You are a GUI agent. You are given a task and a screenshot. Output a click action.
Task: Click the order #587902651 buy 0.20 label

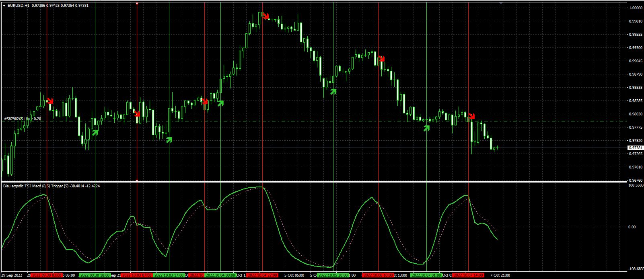coord(23,119)
